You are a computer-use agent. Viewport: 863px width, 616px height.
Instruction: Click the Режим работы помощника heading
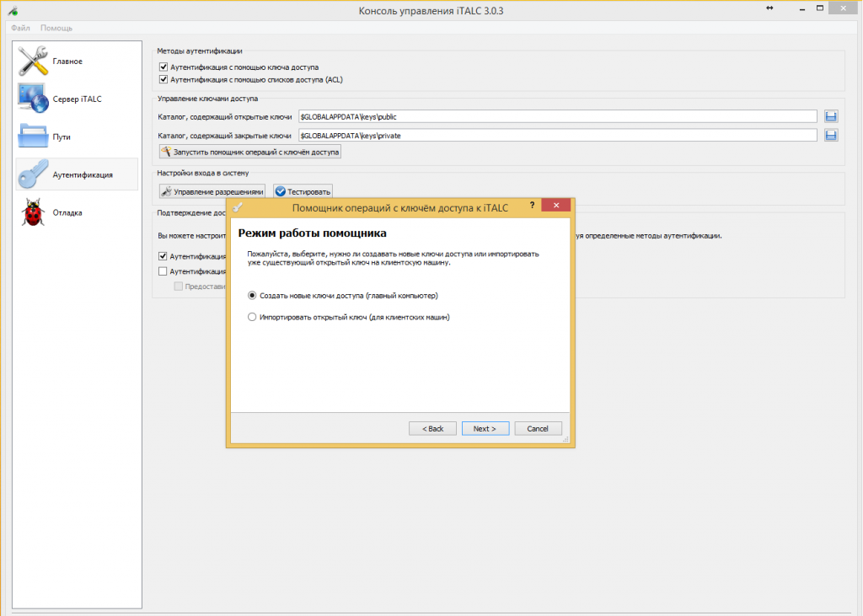(x=312, y=233)
